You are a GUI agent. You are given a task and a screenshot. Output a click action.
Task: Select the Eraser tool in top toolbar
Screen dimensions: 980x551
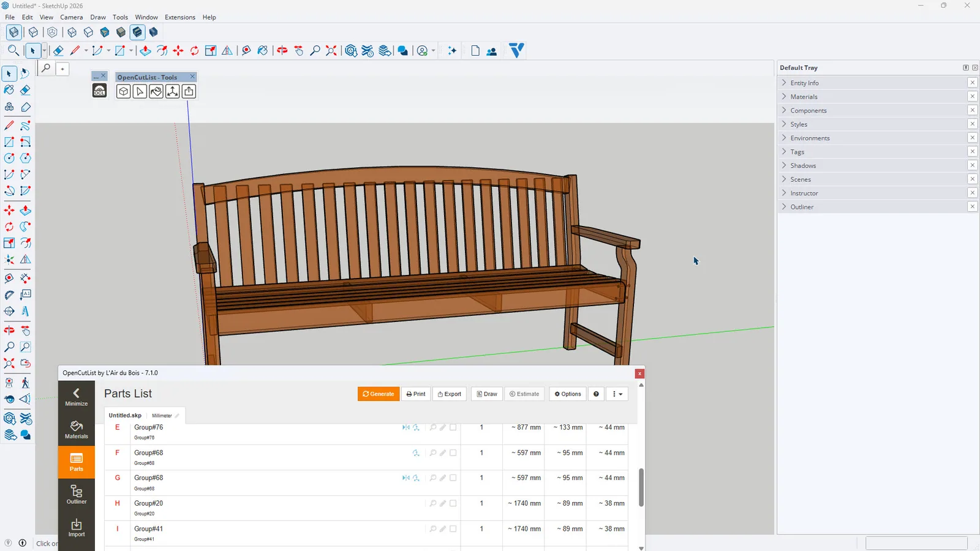coord(58,51)
